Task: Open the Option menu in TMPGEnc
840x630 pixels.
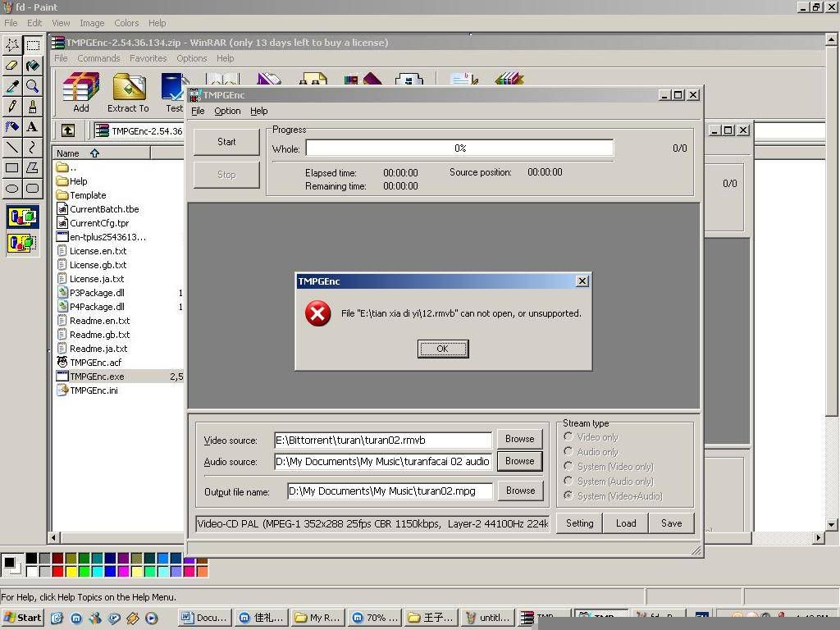Action: click(x=227, y=111)
